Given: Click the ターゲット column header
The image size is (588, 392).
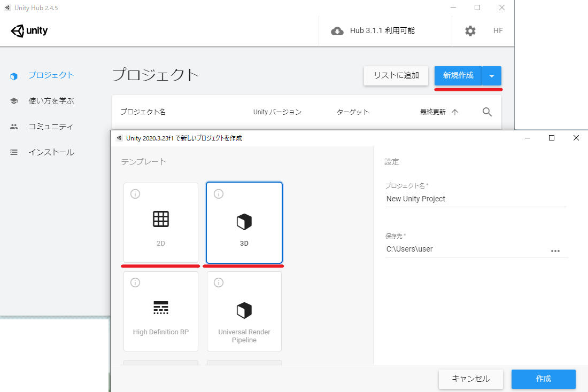Looking at the screenshot, I should coord(352,112).
